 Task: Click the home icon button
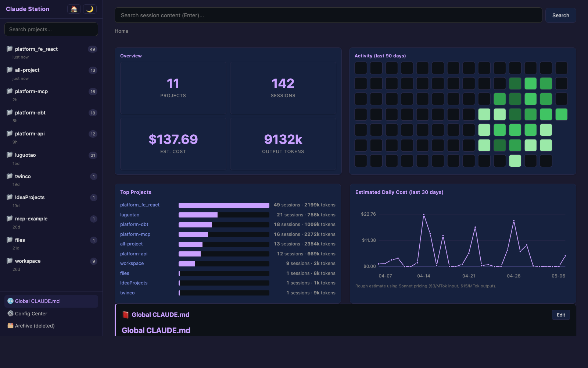point(74,9)
